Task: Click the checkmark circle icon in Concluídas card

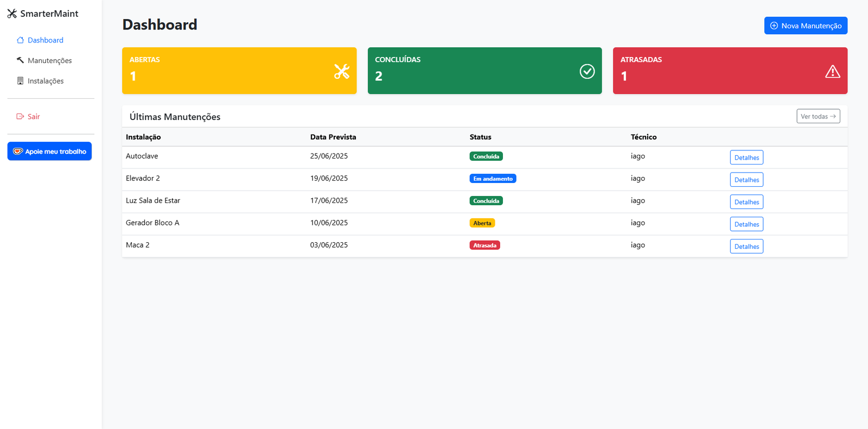Action: 587,71
